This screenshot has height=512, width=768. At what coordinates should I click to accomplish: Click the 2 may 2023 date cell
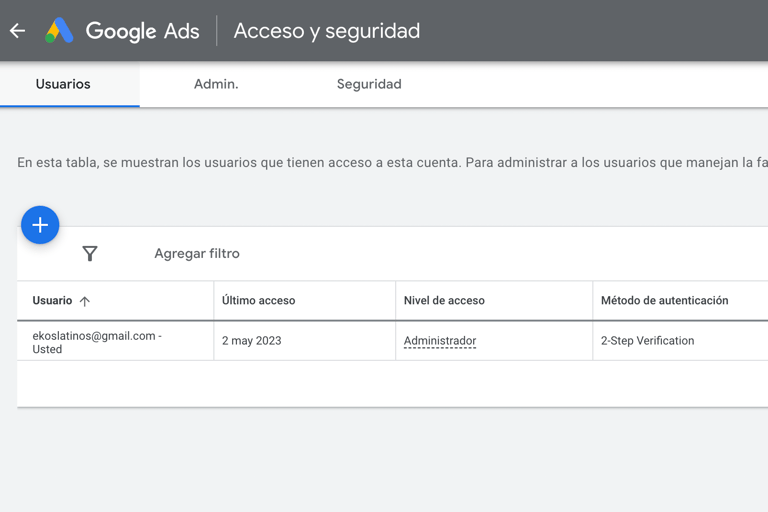(x=252, y=341)
